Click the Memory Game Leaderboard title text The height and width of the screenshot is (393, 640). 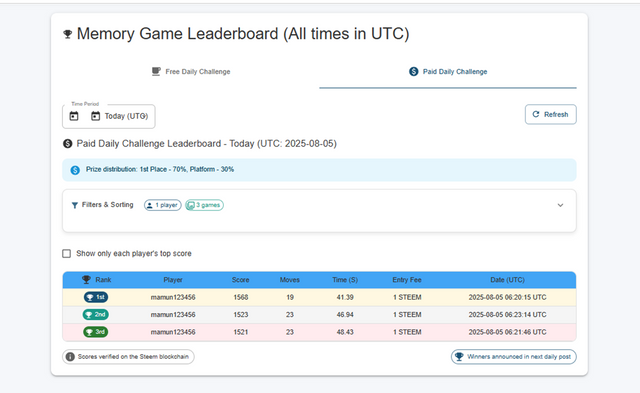point(243,34)
